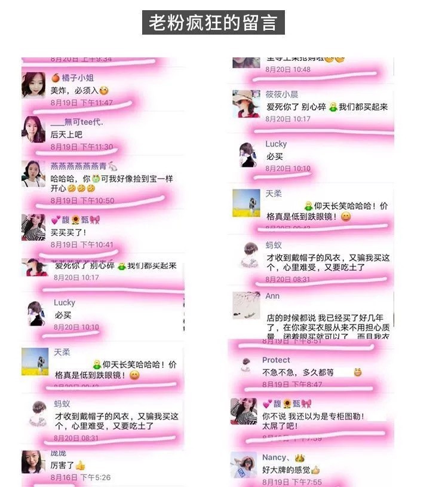Click 橘子小姐's profile avatar
The image size is (448, 487).
(x=33, y=85)
